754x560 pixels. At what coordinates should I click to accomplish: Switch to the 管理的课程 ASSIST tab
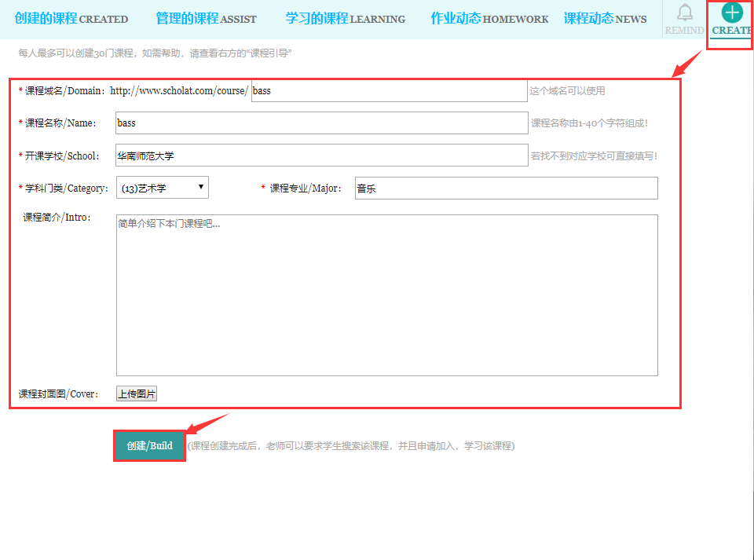point(206,19)
